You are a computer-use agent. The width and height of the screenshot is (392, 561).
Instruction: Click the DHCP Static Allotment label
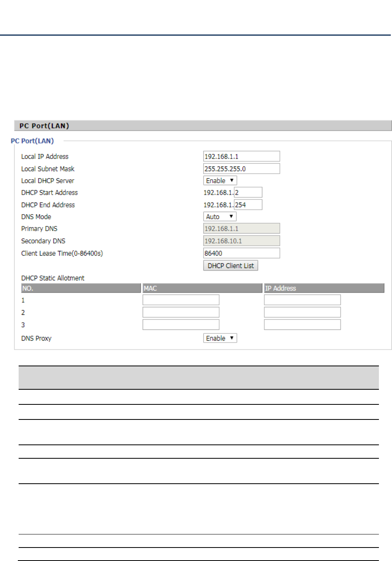coord(53,278)
